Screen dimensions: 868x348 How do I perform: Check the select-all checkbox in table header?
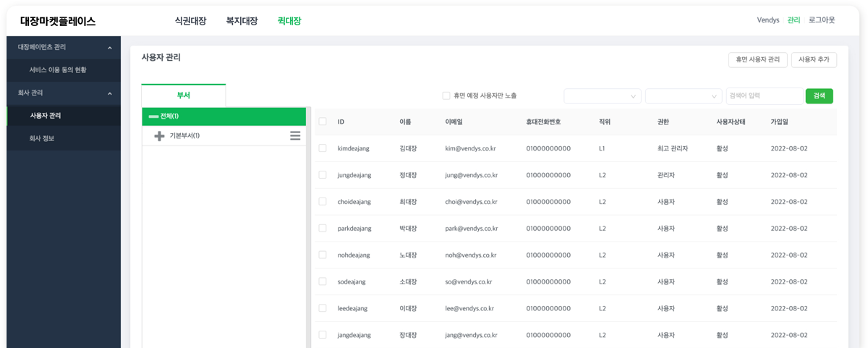(x=323, y=122)
